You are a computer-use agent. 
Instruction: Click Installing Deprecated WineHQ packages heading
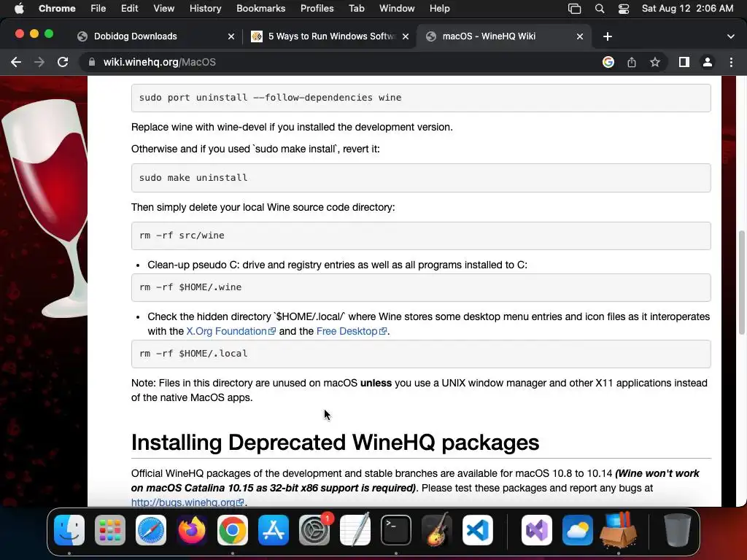335,443
